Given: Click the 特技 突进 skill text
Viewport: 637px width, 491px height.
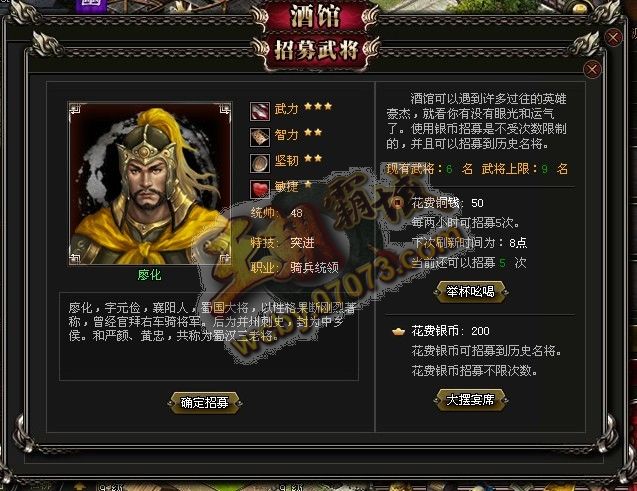Looking at the screenshot, I should click(282, 242).
